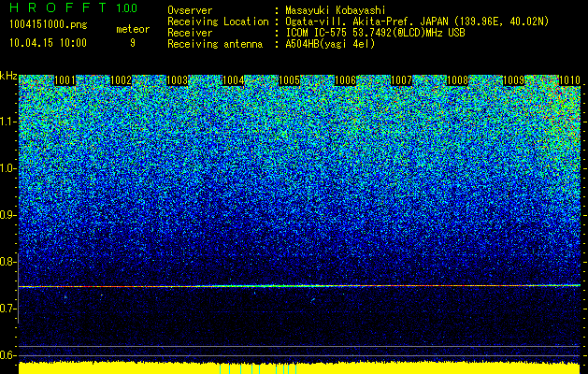Click the 1009 time marker
This screenshot has width=588, height=374.
(x=513, y=80)
